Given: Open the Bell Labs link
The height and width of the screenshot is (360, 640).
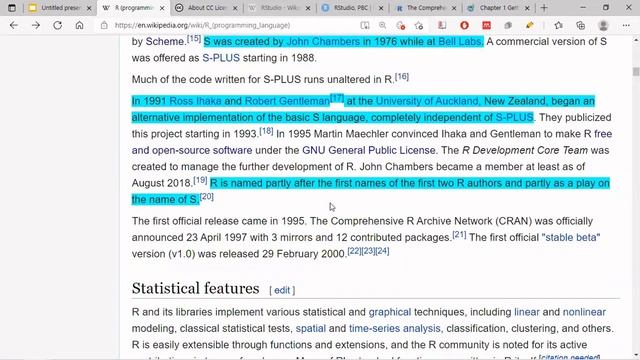Looking at the screenshot, I should click(460, 42).
